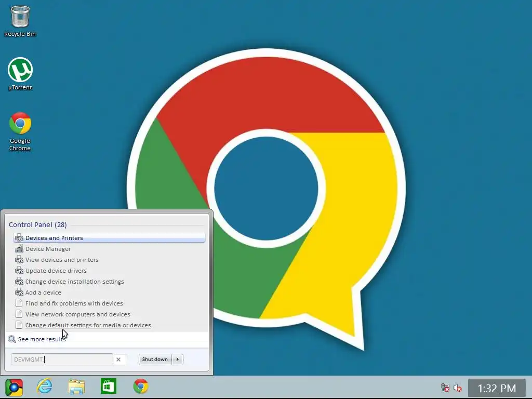Click the Device Manager row icon
532x399 pixels.
click(19, 249)
